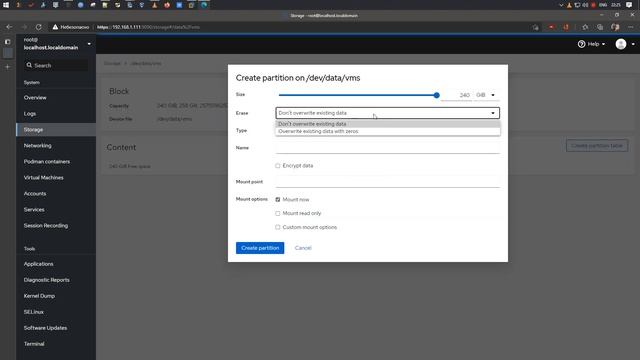The height and width of the screenshot is (360, 640).
Task: Select 'Don't overwrite existing data' option
Action: (388, 124)
